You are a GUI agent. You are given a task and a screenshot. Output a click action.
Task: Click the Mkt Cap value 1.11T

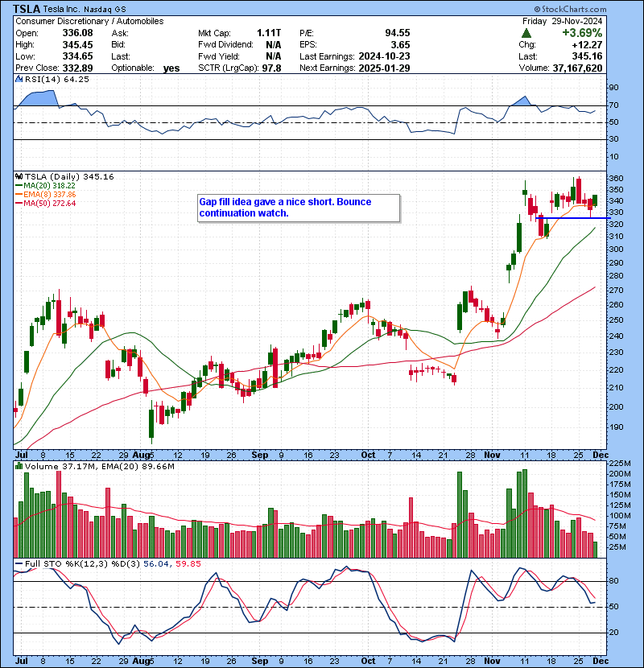point(269,33)
